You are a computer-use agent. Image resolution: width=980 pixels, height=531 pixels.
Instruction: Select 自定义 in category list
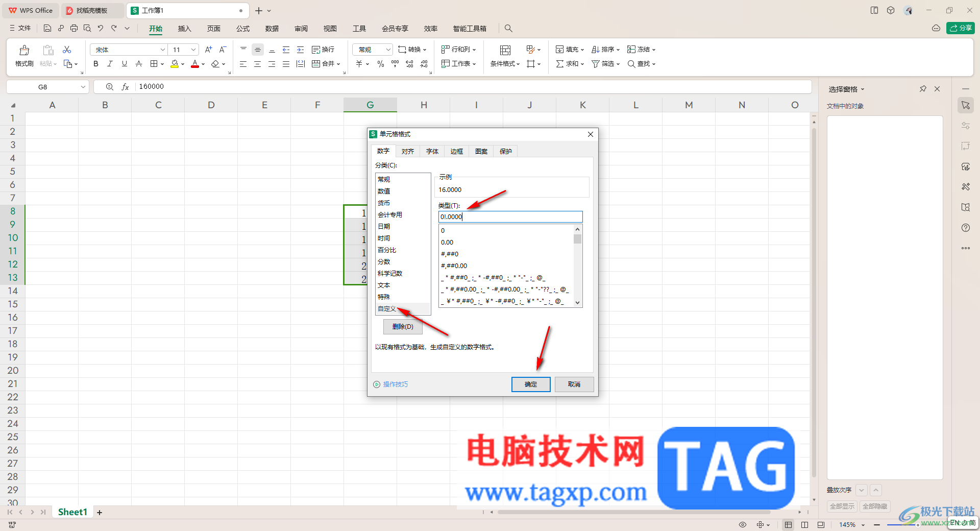(403, 309)
